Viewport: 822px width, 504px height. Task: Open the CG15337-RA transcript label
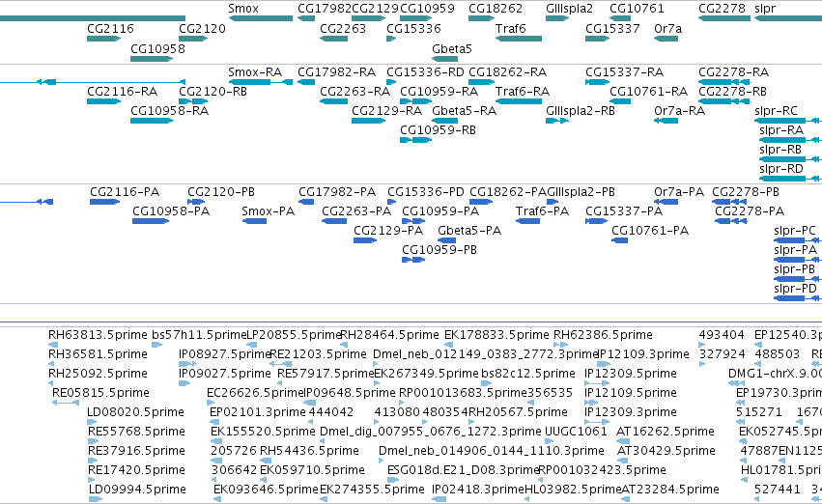click(624, 72)
